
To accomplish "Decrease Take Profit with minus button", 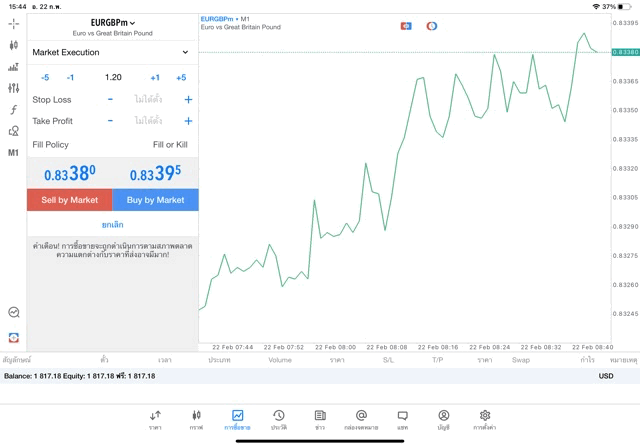I will coord(110,121).
